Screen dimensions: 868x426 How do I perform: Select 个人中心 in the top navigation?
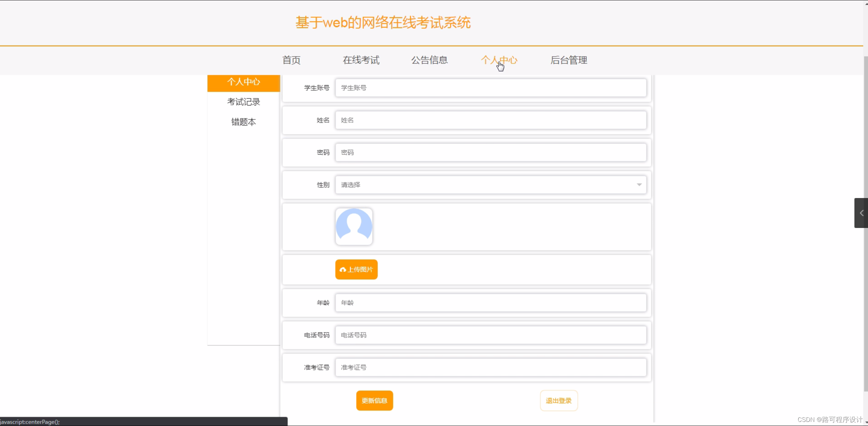499,60
